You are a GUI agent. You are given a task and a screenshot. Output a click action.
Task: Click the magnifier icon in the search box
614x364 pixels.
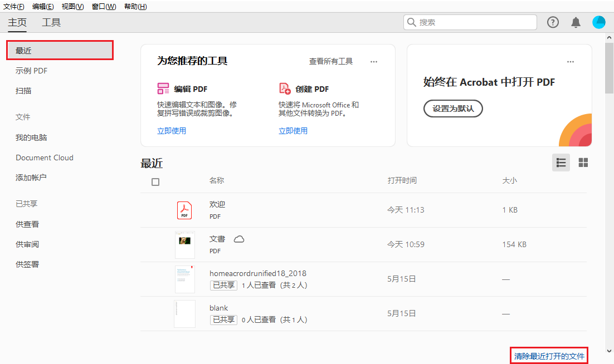coord(412,22)
